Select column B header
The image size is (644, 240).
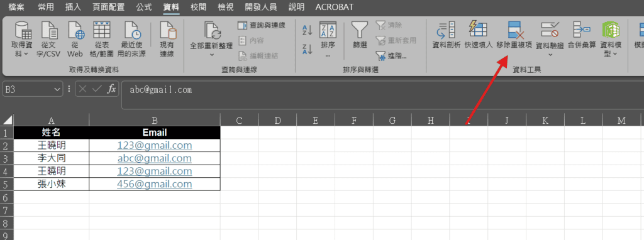coord(155,120)
